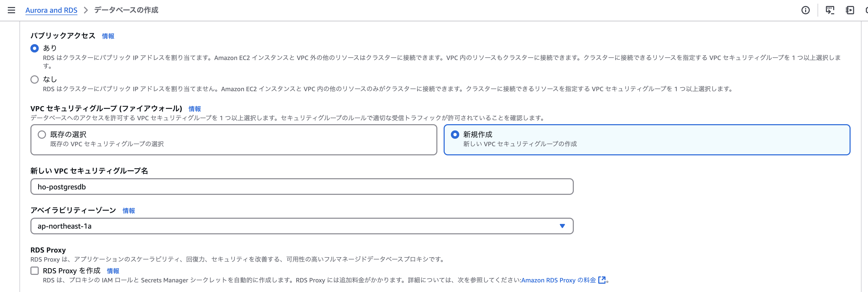The image size is (868, 292).
Task: Choose 新規作成 security group option
Action: click(455, 135)
